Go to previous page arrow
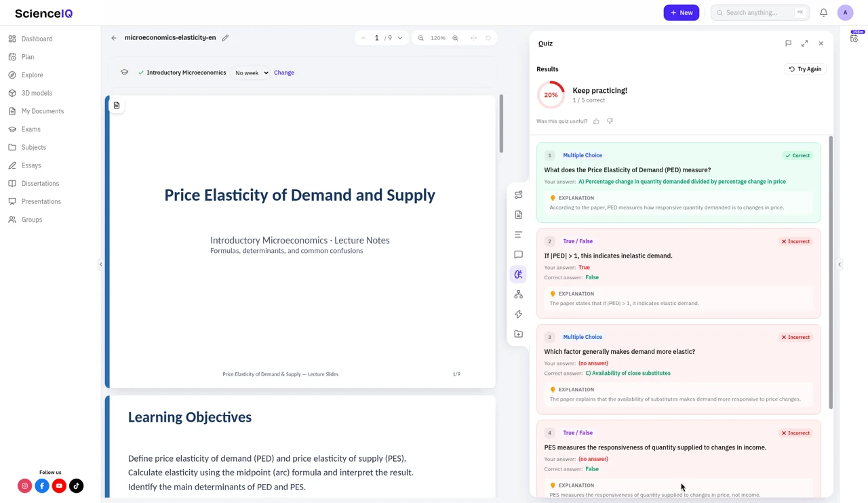 tap(363, 38)
